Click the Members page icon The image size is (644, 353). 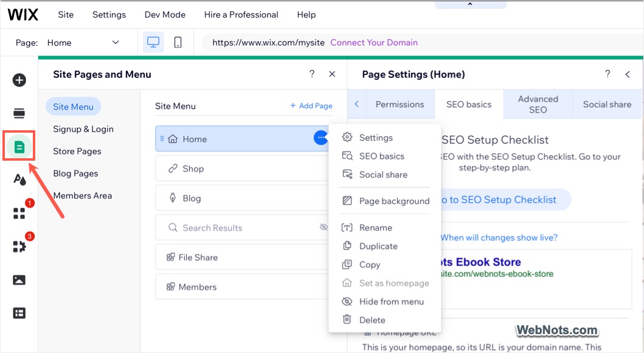tap(170, 287)
